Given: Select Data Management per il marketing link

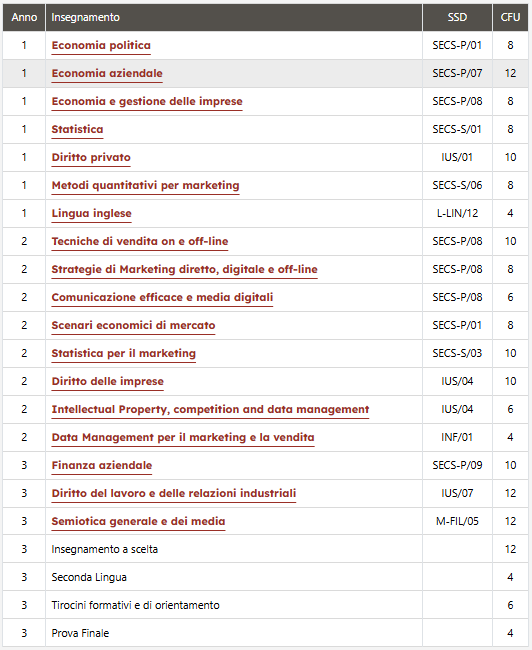Looking at the screenshot, I should pyautogui.click(x=183, y=437).
